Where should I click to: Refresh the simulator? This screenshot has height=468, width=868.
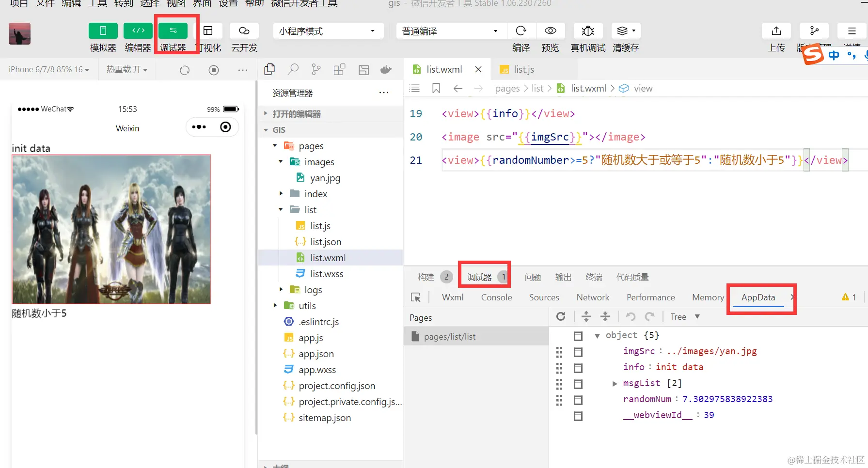pos(185,70)
